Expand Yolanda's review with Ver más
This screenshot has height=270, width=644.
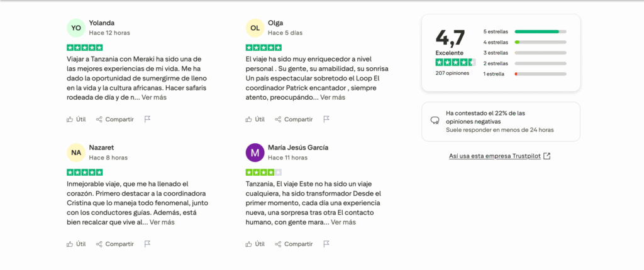(154, 97)
